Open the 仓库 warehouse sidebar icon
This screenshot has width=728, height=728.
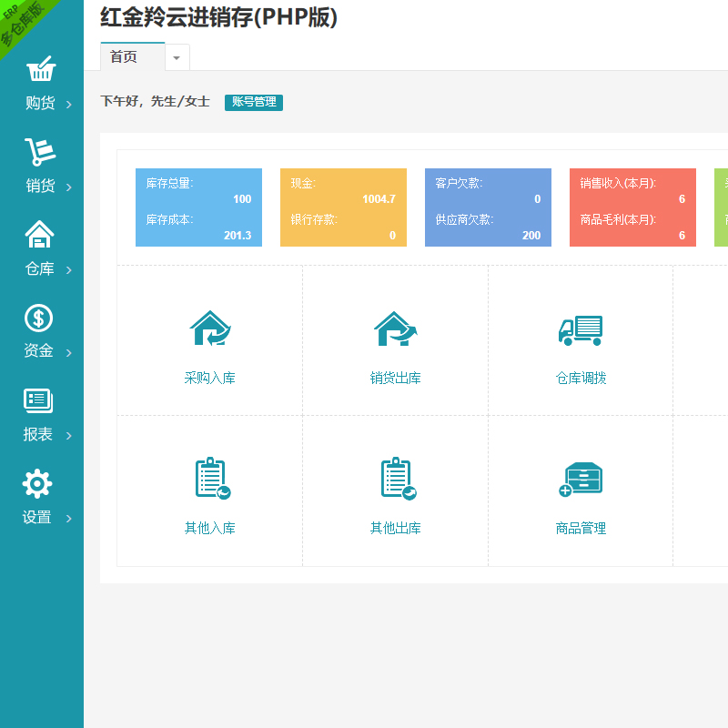click(x=39, y=235)
